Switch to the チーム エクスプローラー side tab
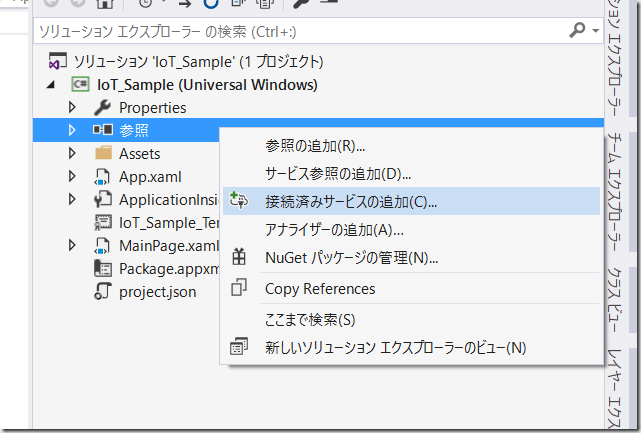This screenshot has height=433, width=641. 614,192
